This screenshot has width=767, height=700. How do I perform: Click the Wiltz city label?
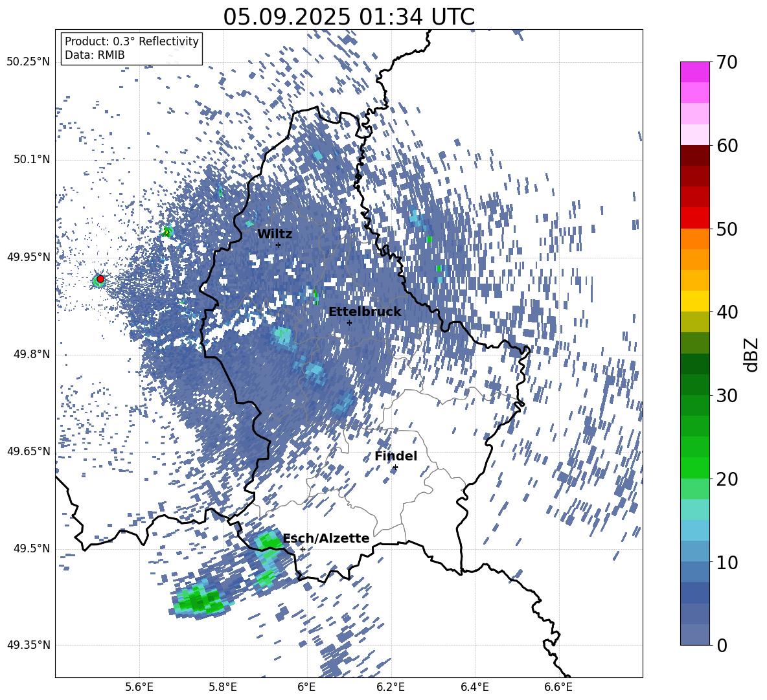tap(275, 234)
